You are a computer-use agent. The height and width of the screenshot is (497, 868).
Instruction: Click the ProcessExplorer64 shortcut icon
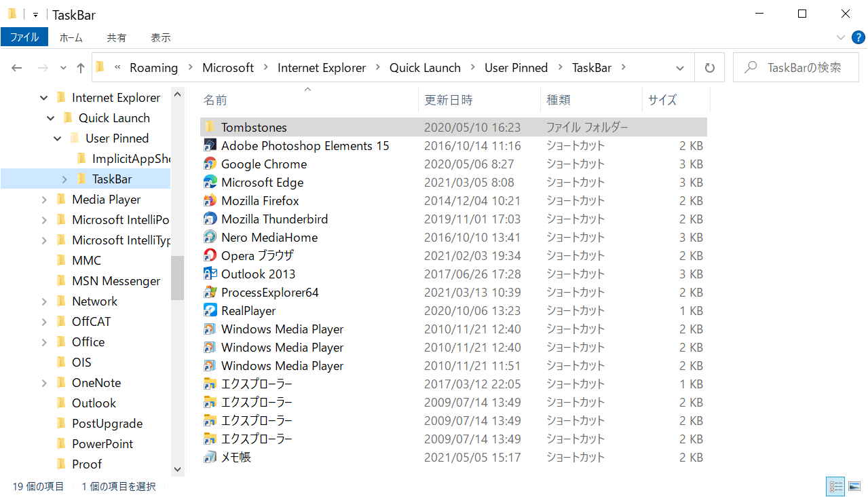click(210, 292)
